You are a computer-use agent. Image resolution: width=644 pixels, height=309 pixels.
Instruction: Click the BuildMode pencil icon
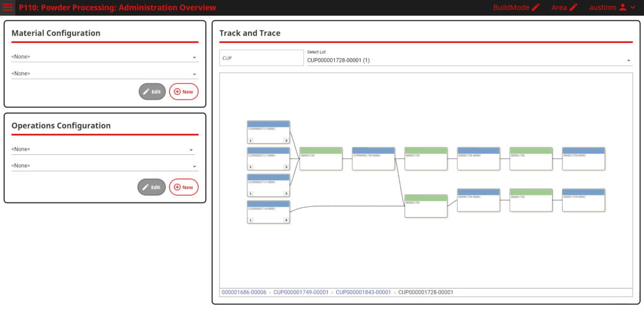pyautogui.click(x=536, y=8)
